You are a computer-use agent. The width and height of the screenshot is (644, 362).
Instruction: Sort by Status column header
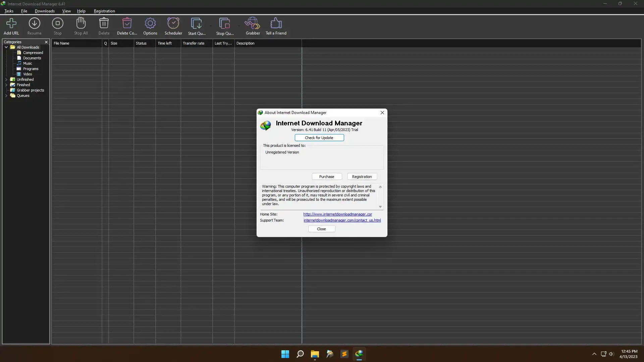[145, 43]
